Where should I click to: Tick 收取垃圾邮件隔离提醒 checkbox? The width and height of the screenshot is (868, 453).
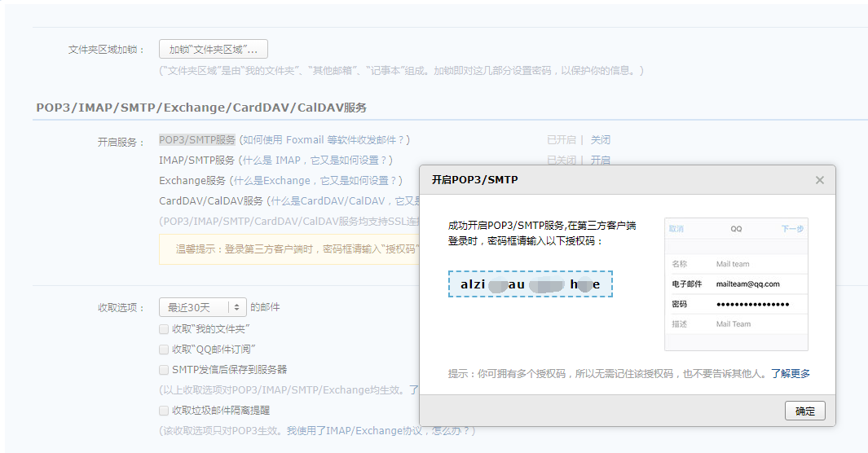click(164, 411)
